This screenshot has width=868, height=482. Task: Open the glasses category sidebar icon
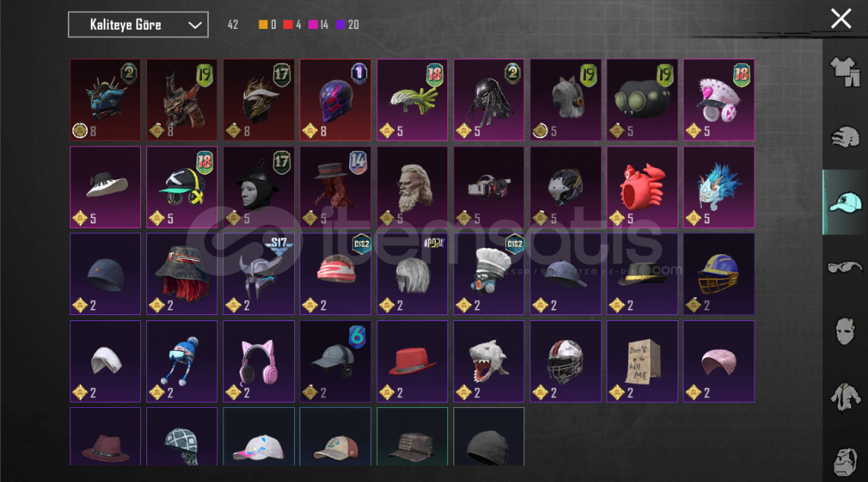point(844,268)
